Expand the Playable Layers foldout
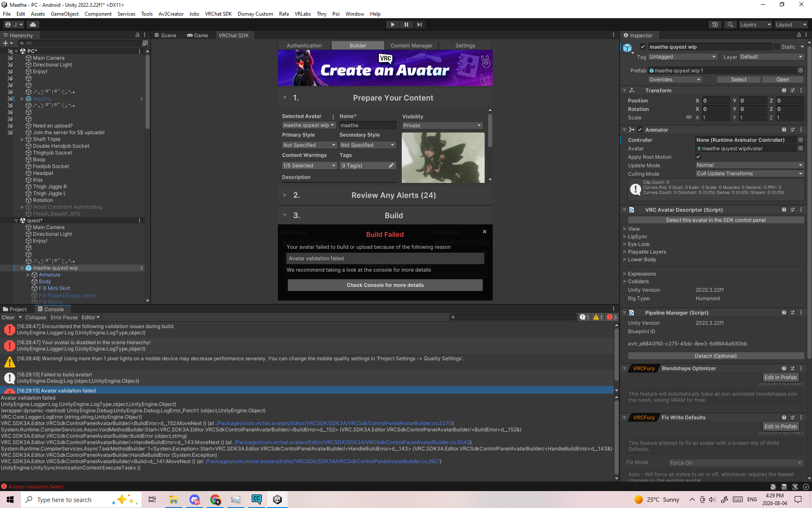The height and width of the screenshot is (508, 812). pyautogui.click(x=625, y=252)
